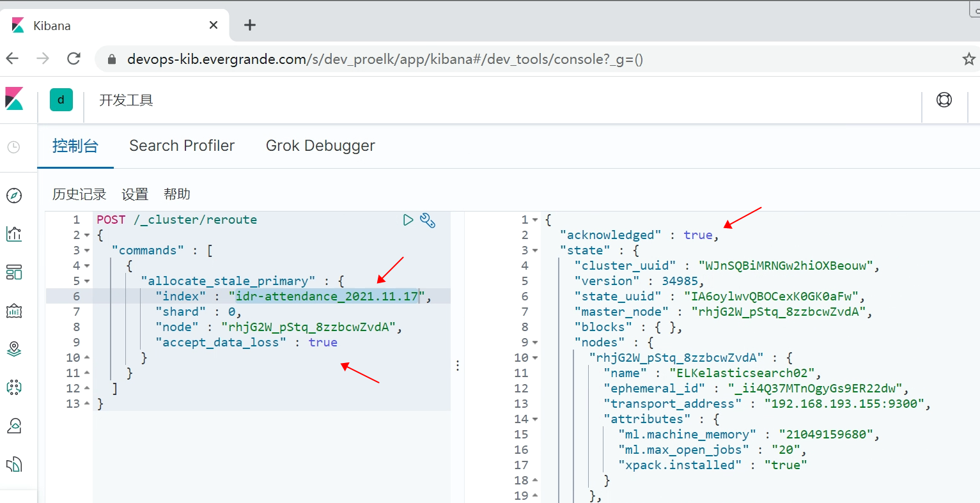This screenshot has width=980, height=503.
Task: Open the wrench request options icon
Action: (428, 221)
